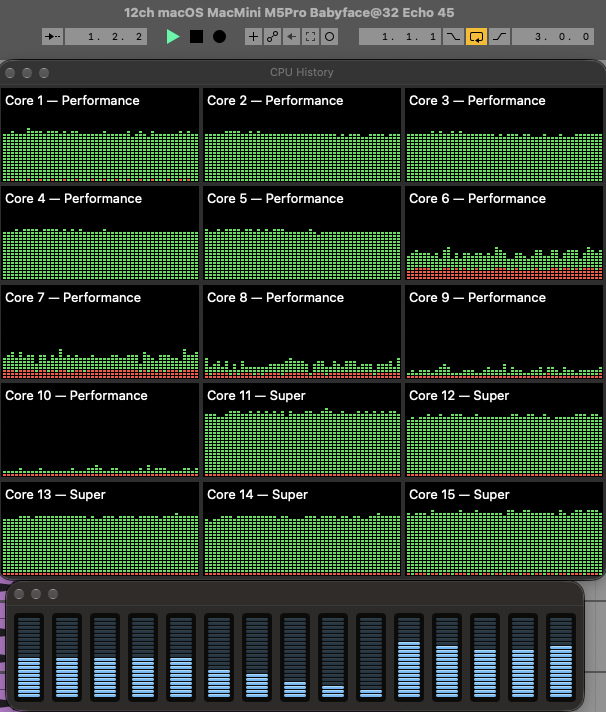
Task: Select the 'Core 9 — Performance' label
Action: 477,297
